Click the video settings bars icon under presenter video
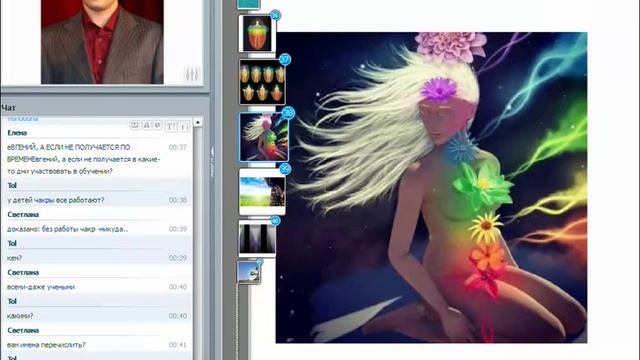640x360 pixels. click(x=192, y=74)
